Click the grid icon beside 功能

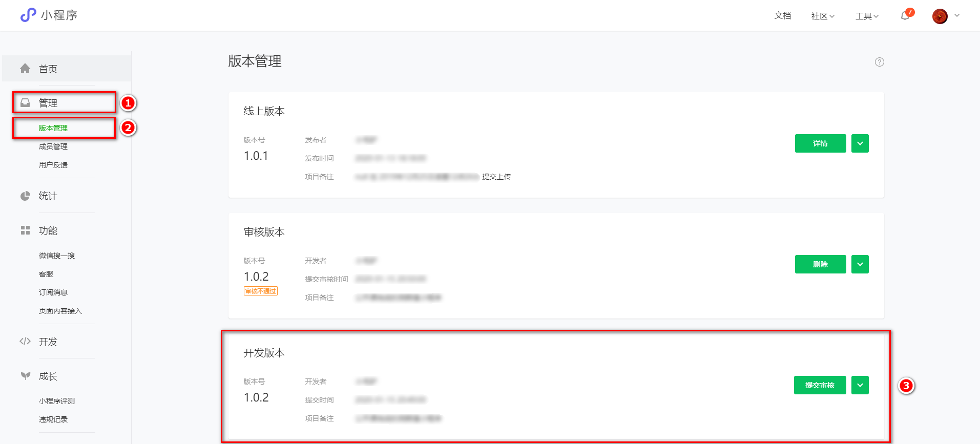point(25,230)
